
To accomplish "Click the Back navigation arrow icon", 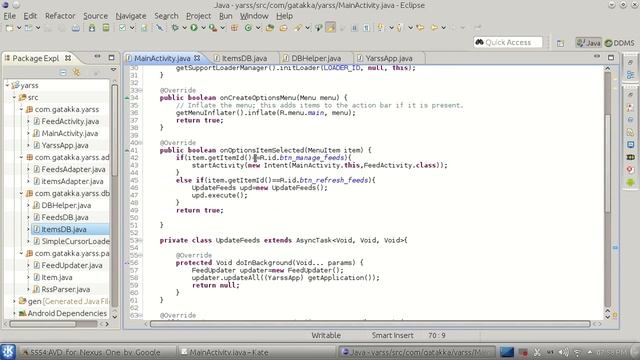I will pyautogui.click(x=435, y=28).
